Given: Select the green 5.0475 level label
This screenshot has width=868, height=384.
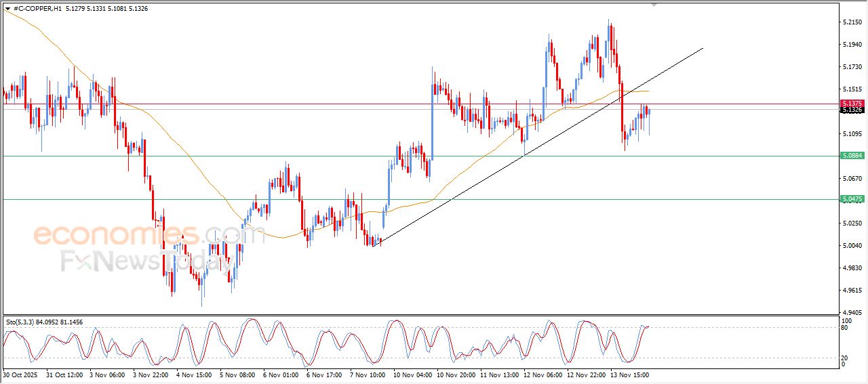Looking at the screenshot, I should click(x=852, y=199).
